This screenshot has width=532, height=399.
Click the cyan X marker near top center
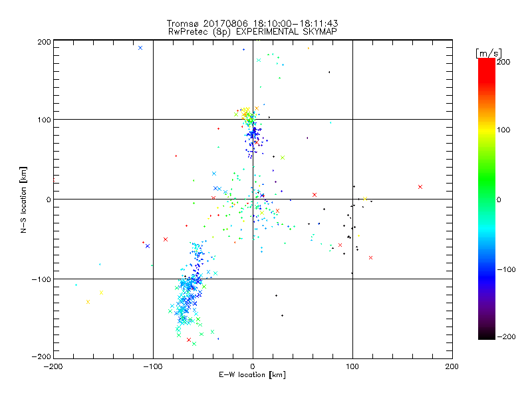pyautogui.click(x=259, y=60)
